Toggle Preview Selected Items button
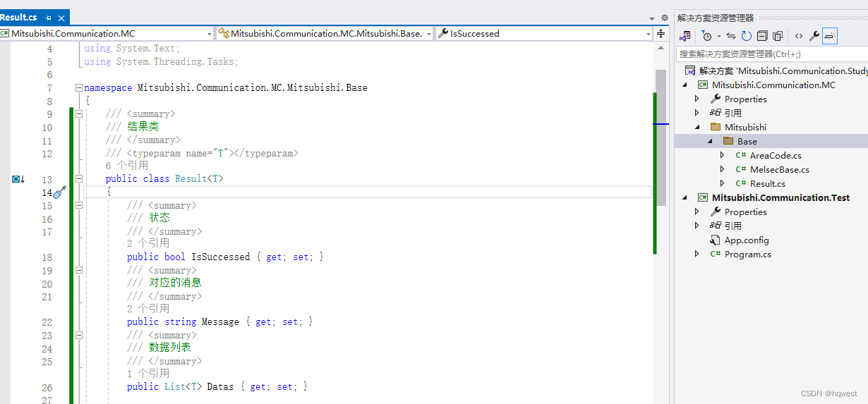Screen dimensions: 868x404 tap(830, 36)
